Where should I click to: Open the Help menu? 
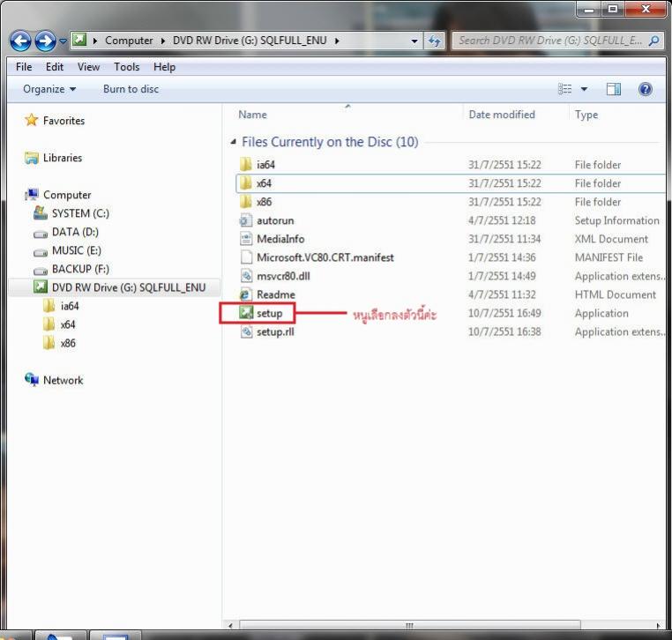click(x=164, y=67)
